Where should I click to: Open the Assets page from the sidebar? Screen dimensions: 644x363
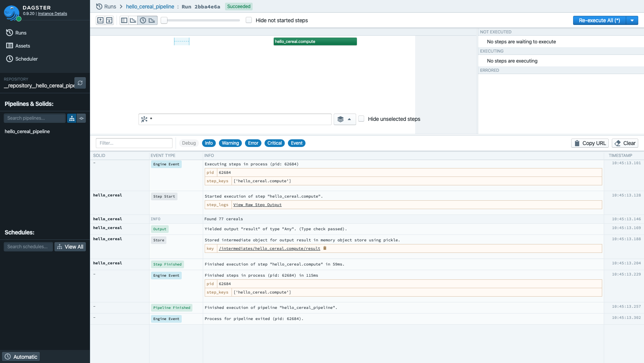click(x=18, y=46)
